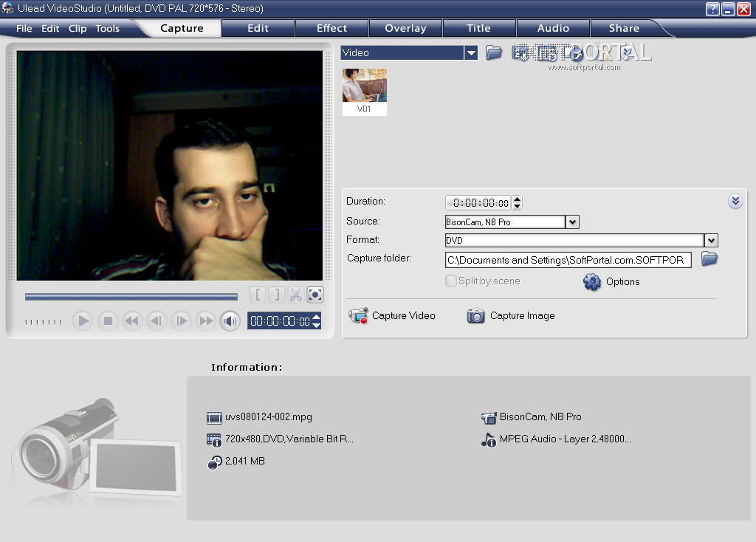Open the Format dropdown showing DVD

(711, 240)
